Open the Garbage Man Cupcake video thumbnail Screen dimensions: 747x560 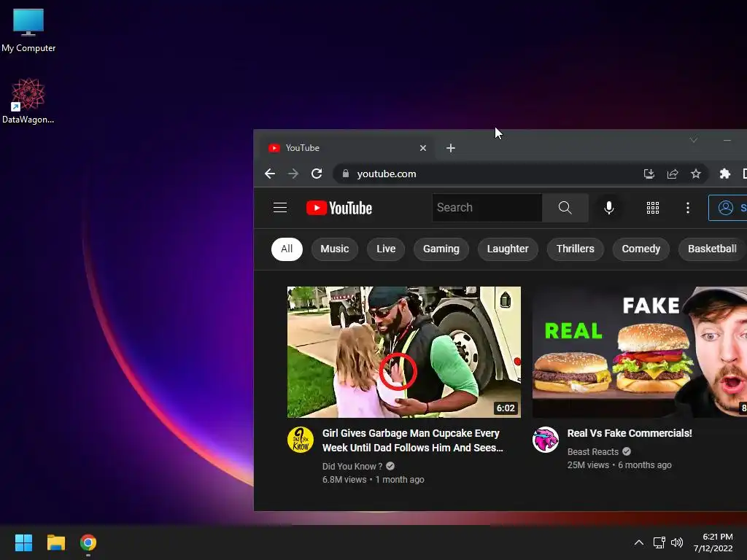tap(404, 352)
